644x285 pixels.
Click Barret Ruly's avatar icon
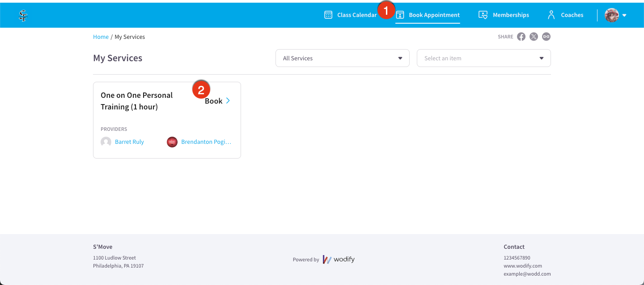(x=106, y=142)
